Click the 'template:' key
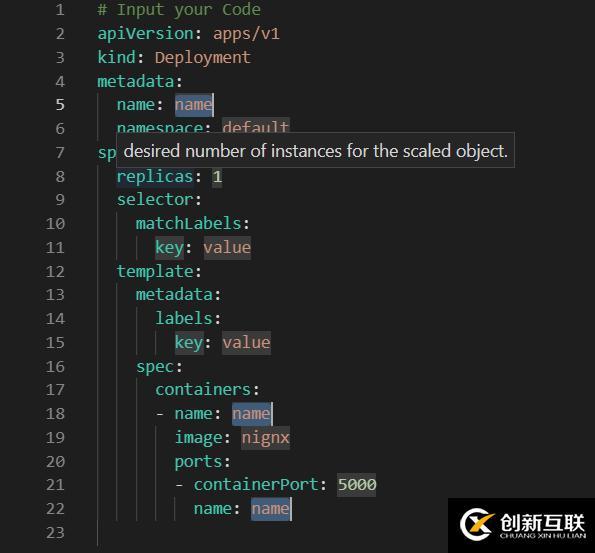 159,271
